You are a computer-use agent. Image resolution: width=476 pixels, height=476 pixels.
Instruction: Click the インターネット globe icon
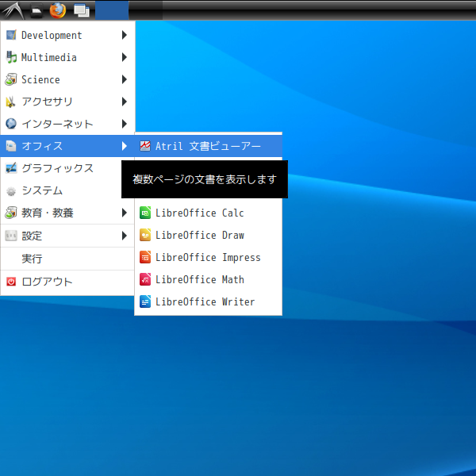[11, 124]
